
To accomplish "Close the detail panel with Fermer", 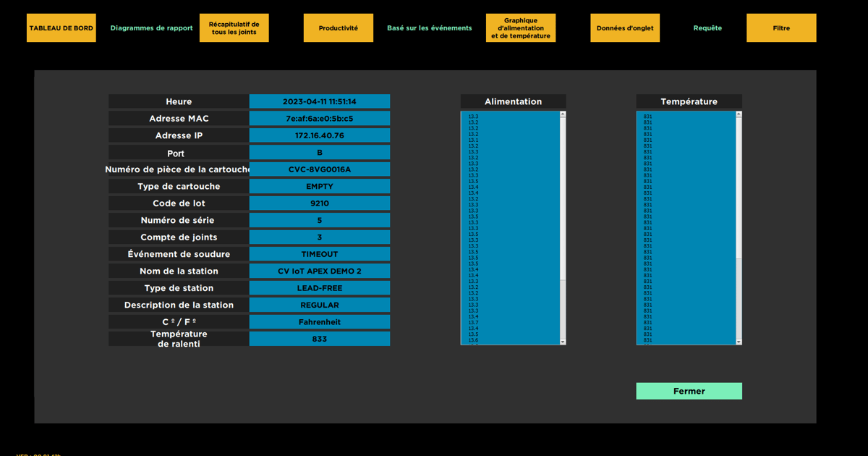I will tap(689, 391).
